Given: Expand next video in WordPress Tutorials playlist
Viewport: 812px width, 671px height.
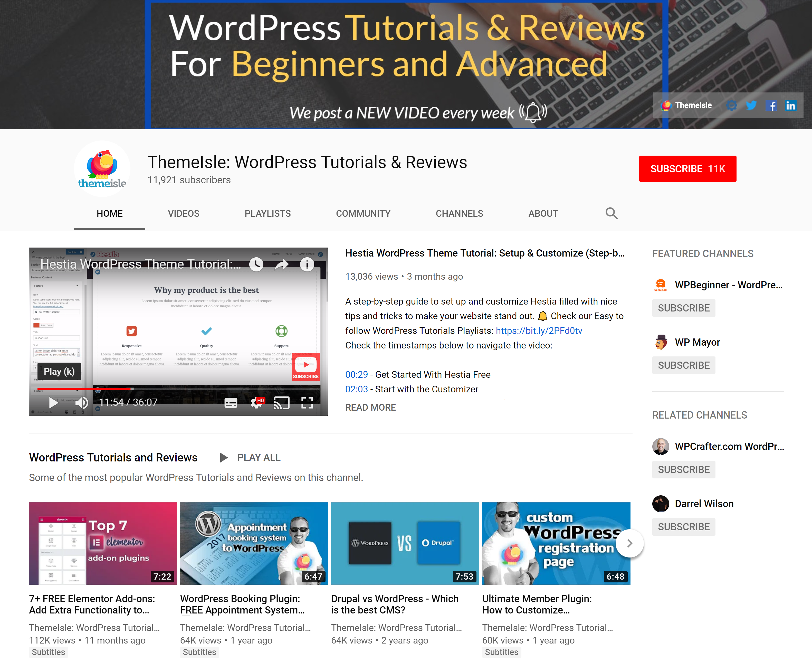Looking at the screenshot, I should (630, 543).
